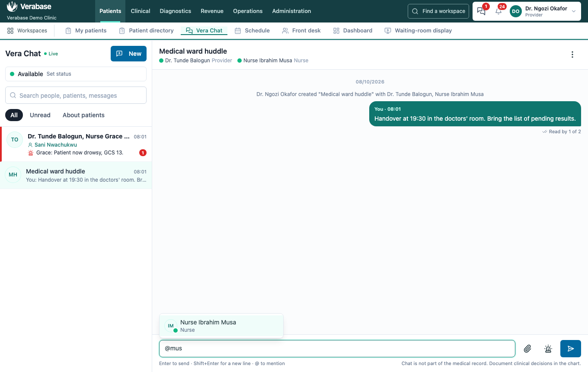
Task: Select Nurse Ibrahim Musa mention suggestion
Action: (221, 326)
